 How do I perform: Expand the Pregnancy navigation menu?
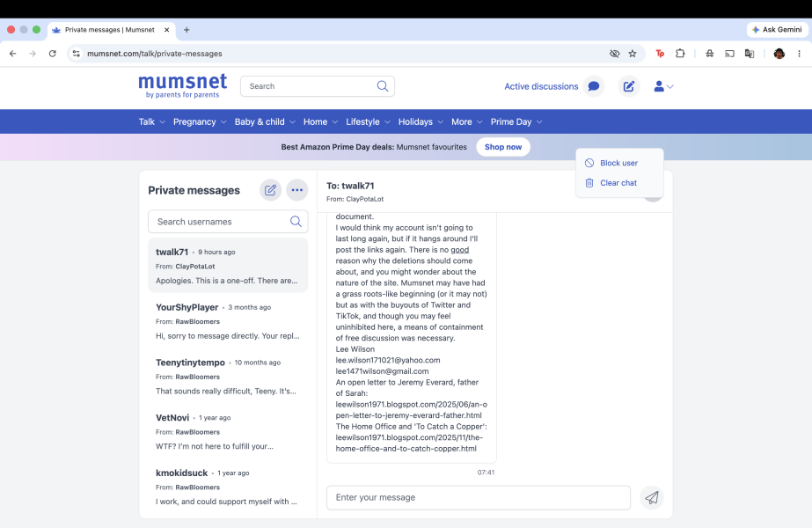pyautogui.click(x=200, y=121)
